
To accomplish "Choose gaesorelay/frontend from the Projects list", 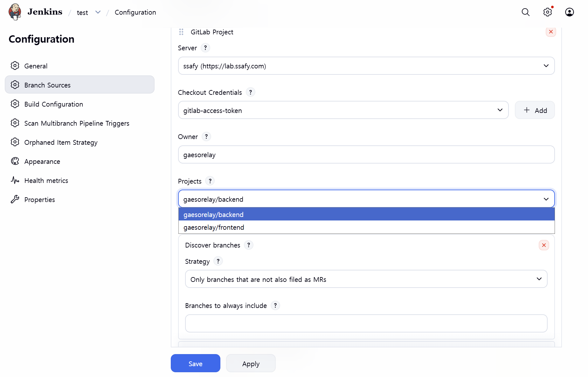I will 214,227.
